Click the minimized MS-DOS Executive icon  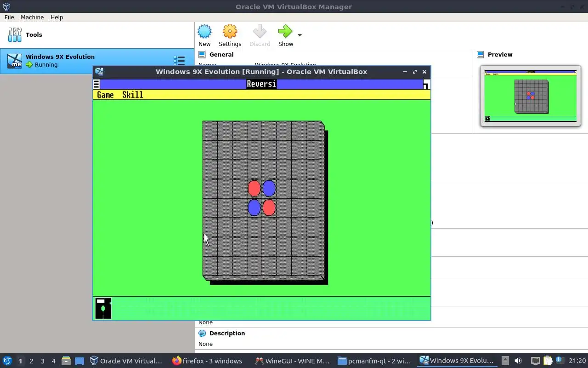click(x=103, y=308)
